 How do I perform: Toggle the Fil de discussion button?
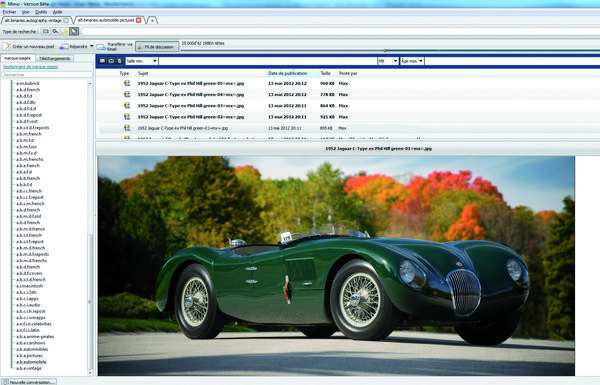click(x=157, y=47)
